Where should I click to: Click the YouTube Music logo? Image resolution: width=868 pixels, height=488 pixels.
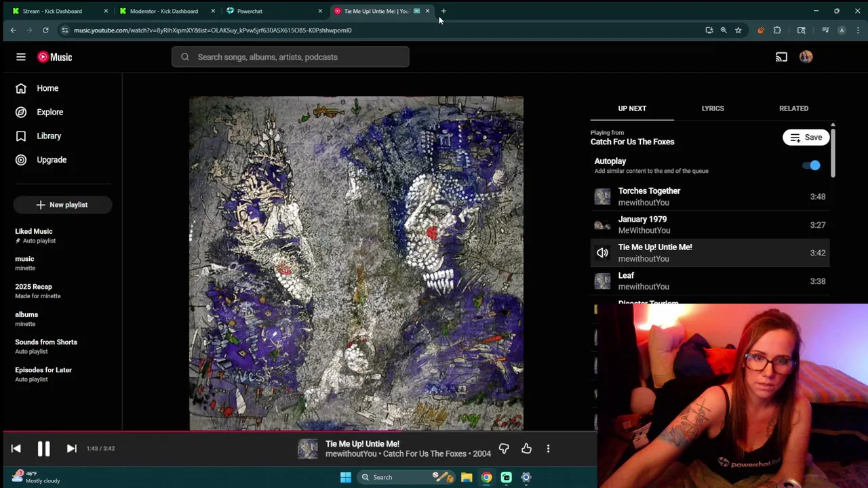[x=55, y=57]
